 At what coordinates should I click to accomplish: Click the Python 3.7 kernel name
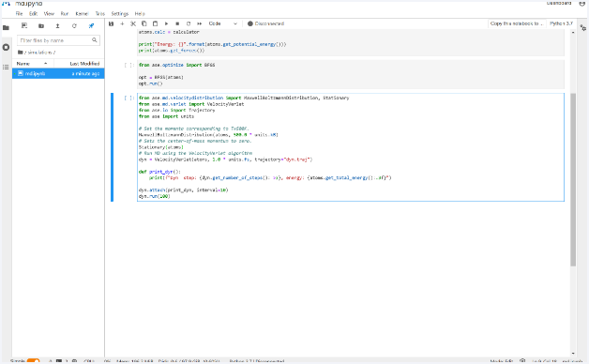click(561, 23)
